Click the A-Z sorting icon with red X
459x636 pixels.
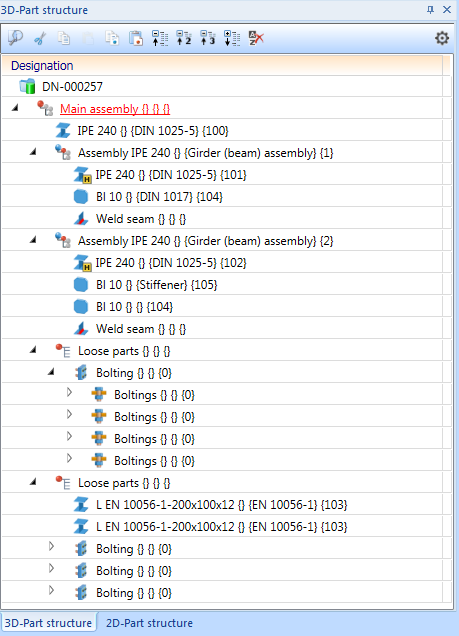256,38
